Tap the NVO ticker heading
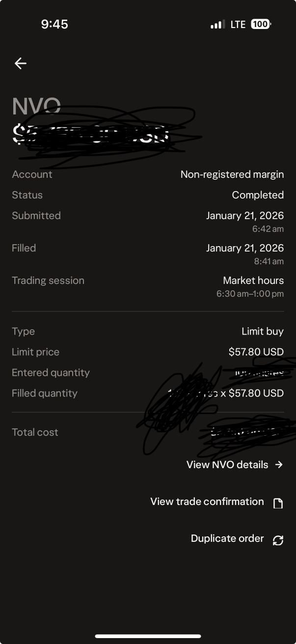This screenshot has width=296, height=644. (36, 106)
